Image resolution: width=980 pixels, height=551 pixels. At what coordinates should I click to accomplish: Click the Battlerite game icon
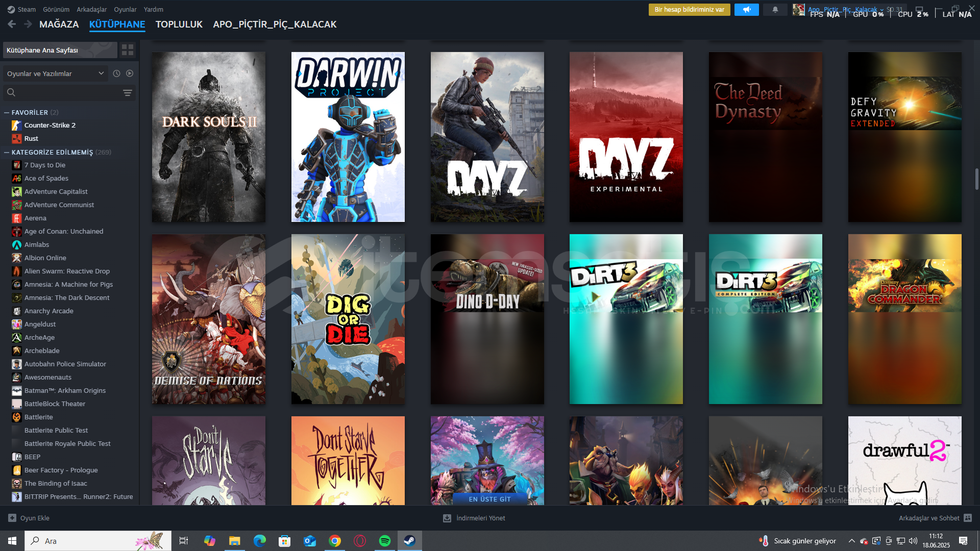coord(17,417)
